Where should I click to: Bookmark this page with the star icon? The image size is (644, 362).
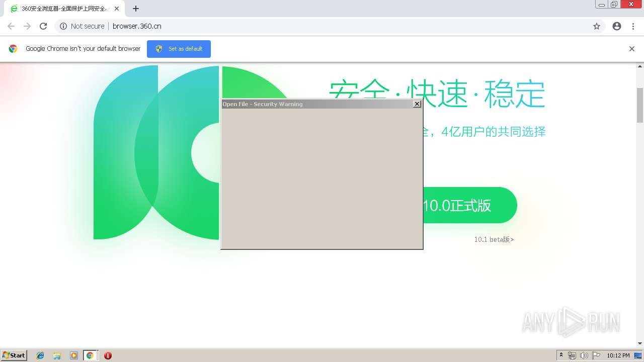597,26
